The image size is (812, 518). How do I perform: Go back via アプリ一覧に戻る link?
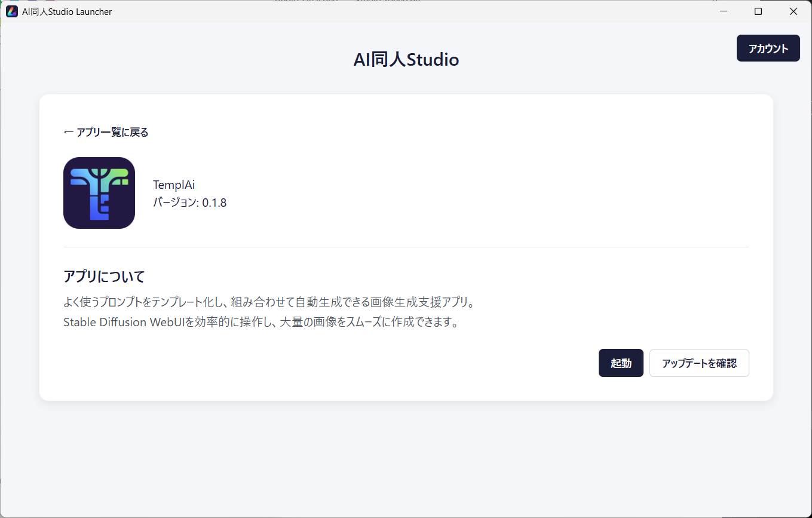(x=106, y=132)
